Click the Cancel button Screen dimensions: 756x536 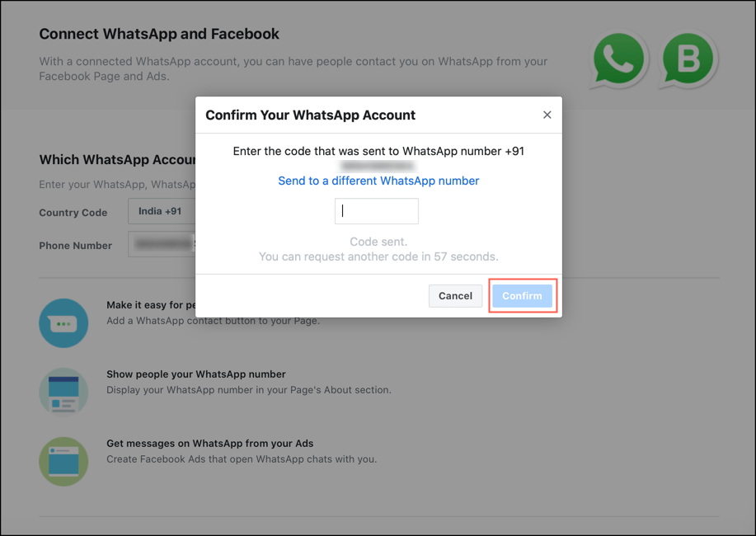455,296
